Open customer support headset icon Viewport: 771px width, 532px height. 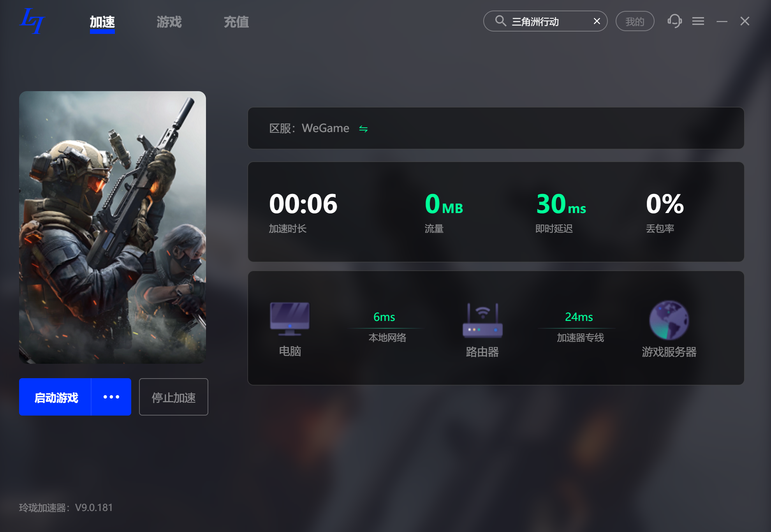[674, 21]
